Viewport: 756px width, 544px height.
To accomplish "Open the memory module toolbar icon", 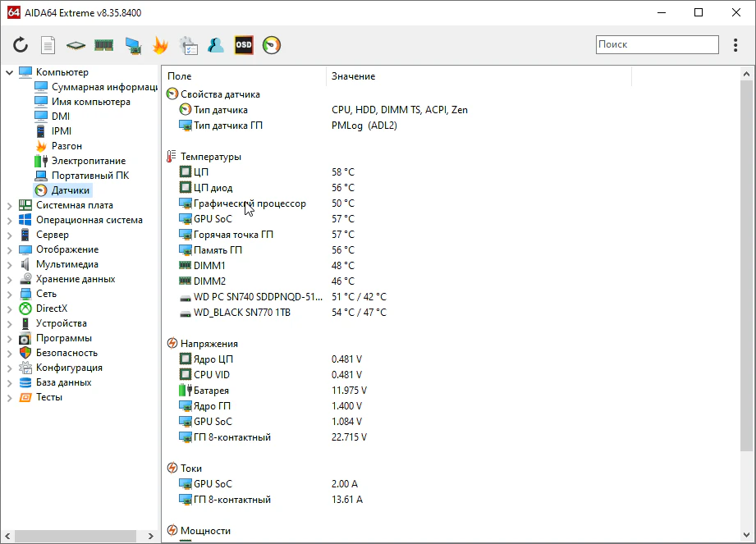I will pyautogui.click(x=103, y=45).
